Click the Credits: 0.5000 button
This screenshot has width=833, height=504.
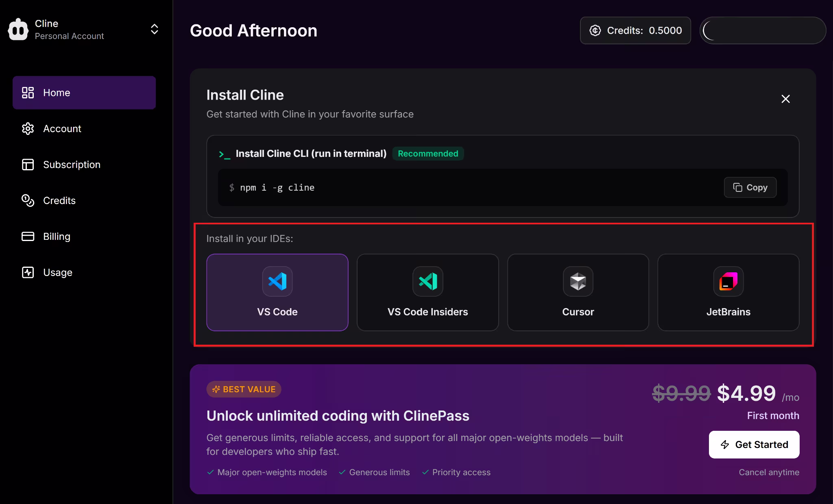(x=635, y=30)
